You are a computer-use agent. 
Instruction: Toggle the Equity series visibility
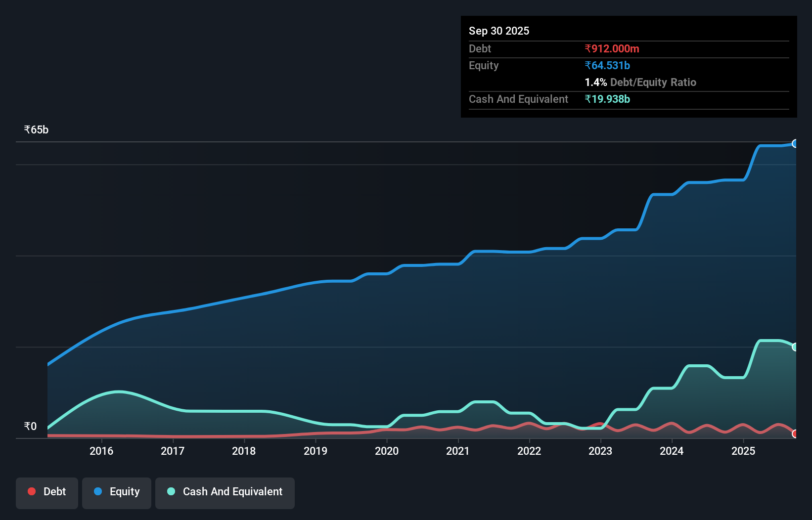pyautogui.click(x=117, y=492)
